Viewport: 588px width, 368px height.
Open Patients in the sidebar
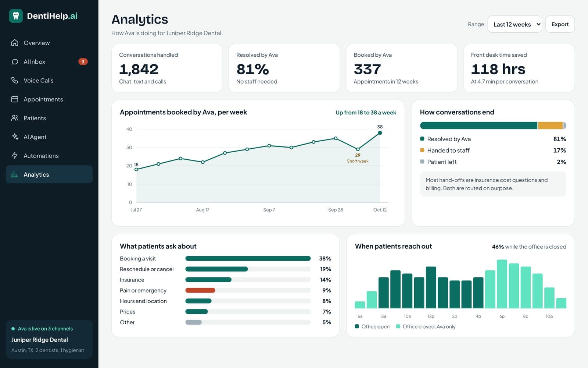point(49,118)
